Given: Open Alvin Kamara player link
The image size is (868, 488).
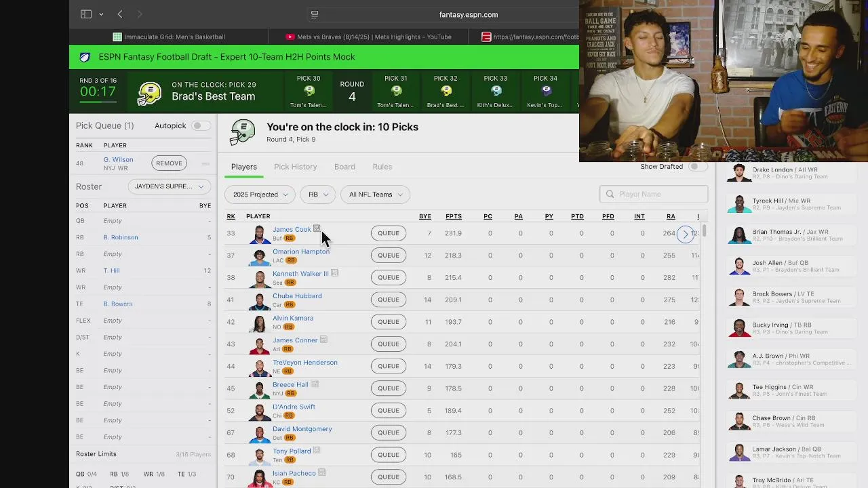Looking at the screenshot, I should coord(293,318).
